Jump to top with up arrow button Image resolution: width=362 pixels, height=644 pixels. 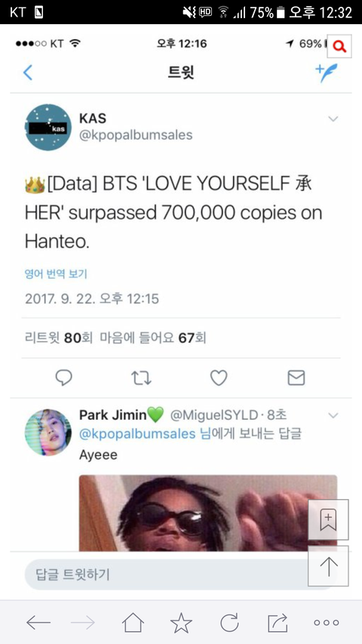(328, 566)
